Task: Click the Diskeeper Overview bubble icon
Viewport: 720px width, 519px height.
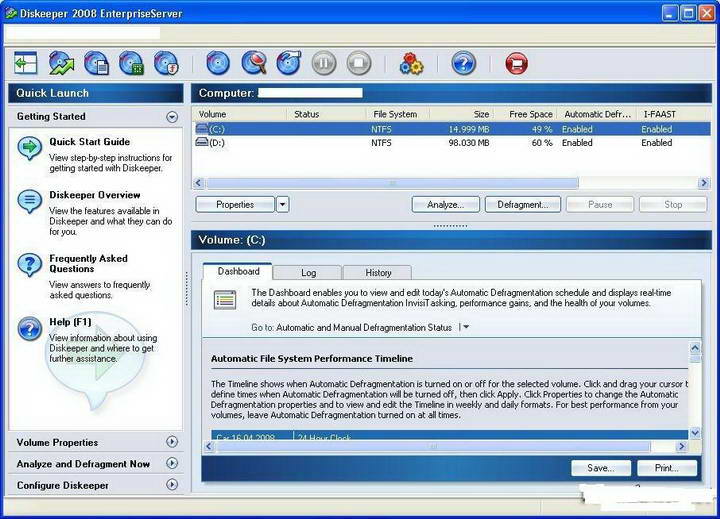Action: click(30, 201)
